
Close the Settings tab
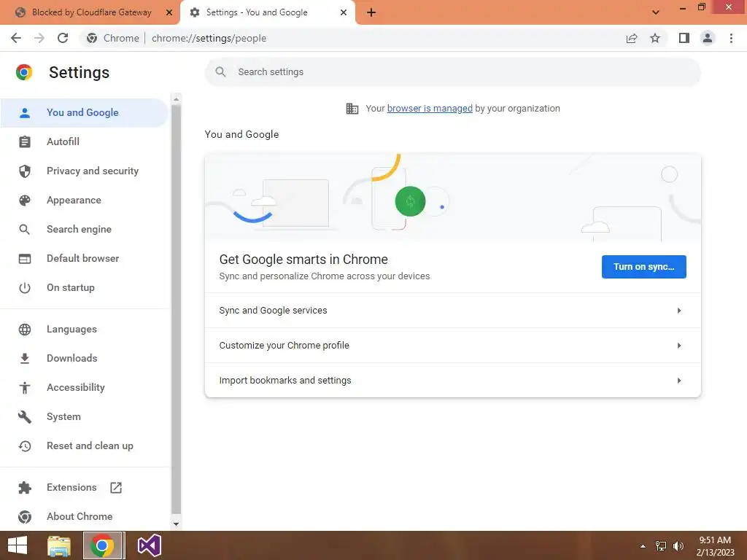[x=344, y=12]
